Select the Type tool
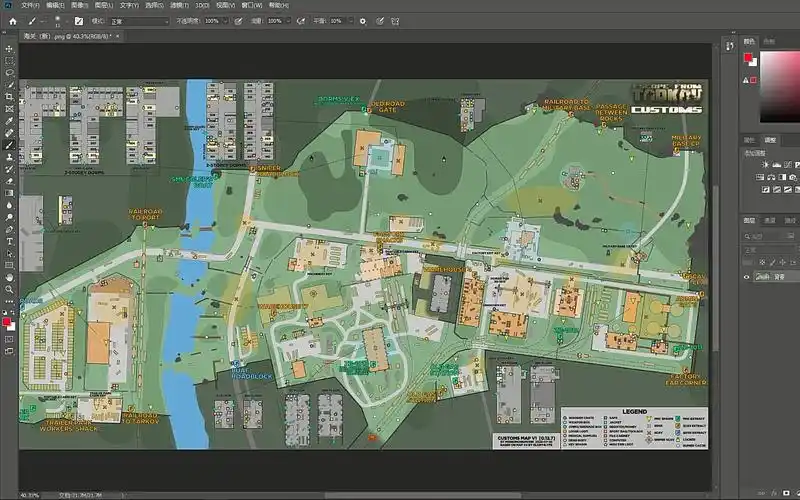Screen dimensions: 800x500 click(x=9, y=241)
